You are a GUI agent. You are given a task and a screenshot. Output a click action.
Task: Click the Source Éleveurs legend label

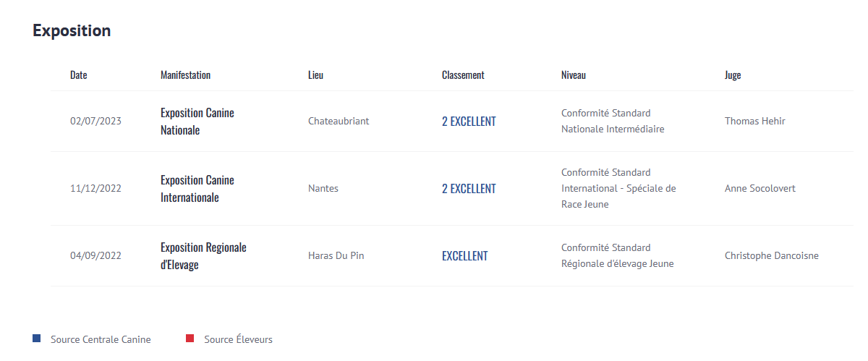[x=238, y=339]
